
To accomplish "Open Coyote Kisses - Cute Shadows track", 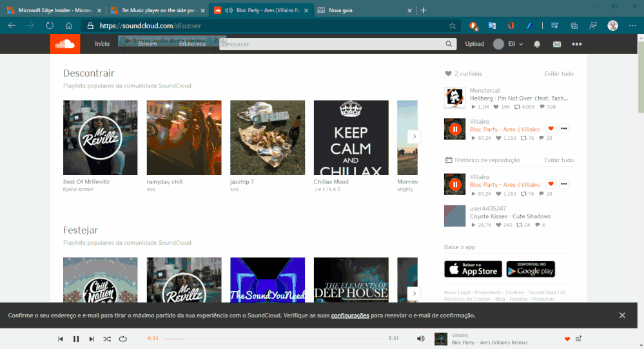I will point(510,216).
